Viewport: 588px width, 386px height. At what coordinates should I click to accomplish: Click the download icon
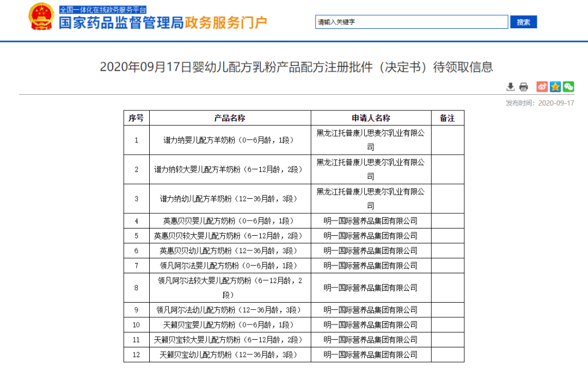pyautogui.click(x=510, y=87)
